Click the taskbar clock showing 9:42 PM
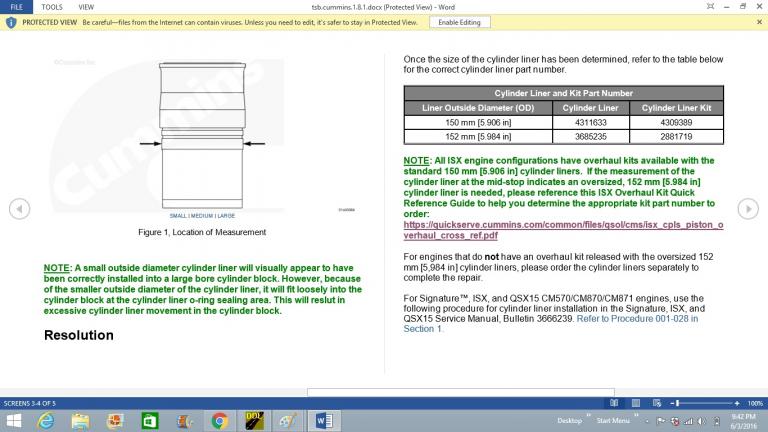768x432 pixels. click(x=744, y=421)
